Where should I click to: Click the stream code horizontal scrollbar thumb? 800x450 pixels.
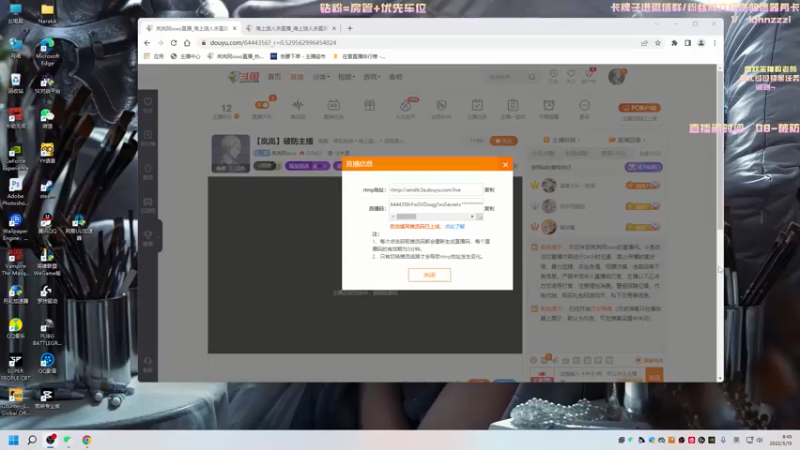pyautogui.click(x=406, y=217)
